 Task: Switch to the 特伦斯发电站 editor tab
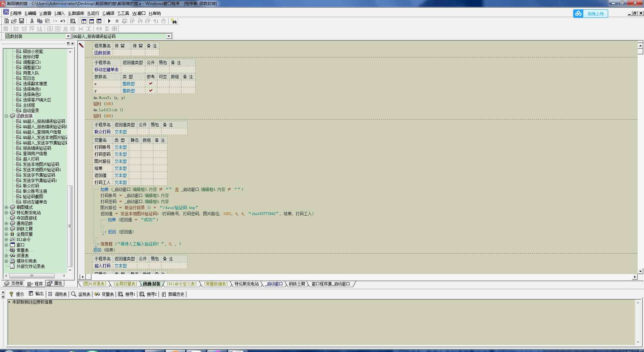tap(247, 284)
